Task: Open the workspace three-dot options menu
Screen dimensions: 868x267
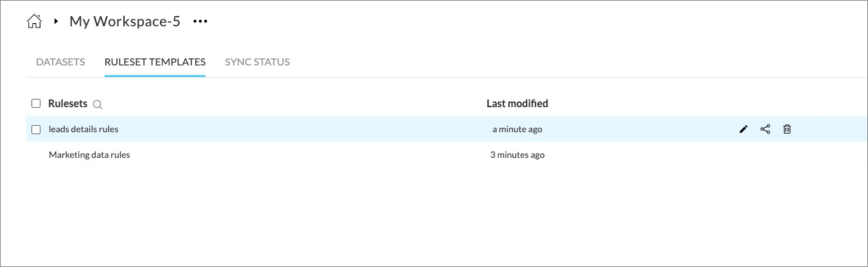Action: click(x=200, y=22)
